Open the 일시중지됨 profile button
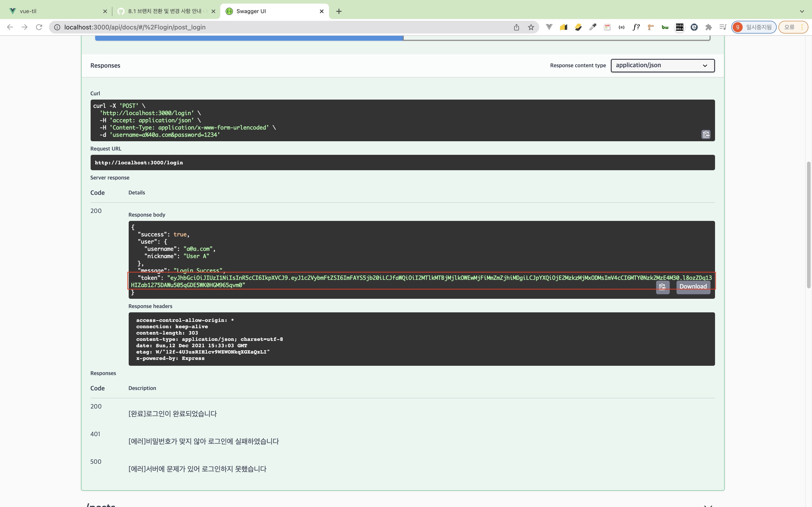This screenshot has height=507, width=812. pos(754,27)
